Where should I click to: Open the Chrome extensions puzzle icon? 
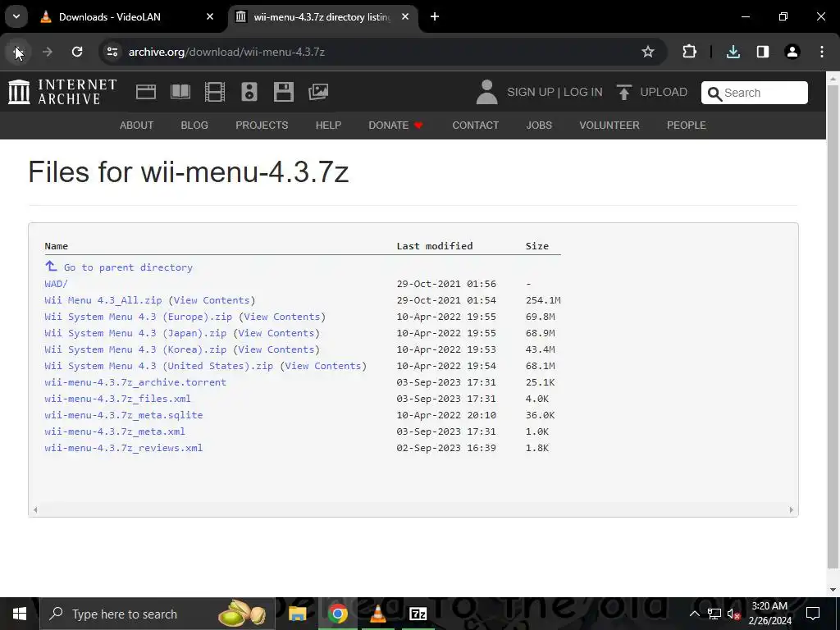pos(689,52)
